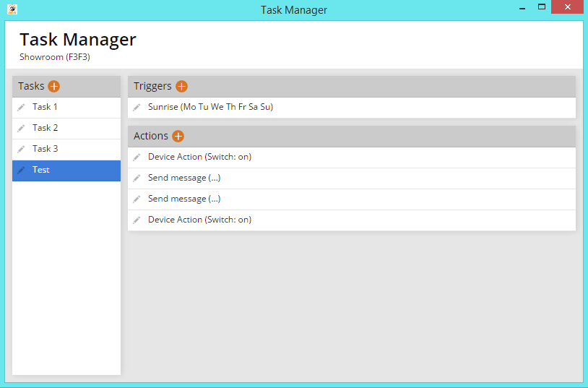Click the pencil icon beside Task 1

22,108
